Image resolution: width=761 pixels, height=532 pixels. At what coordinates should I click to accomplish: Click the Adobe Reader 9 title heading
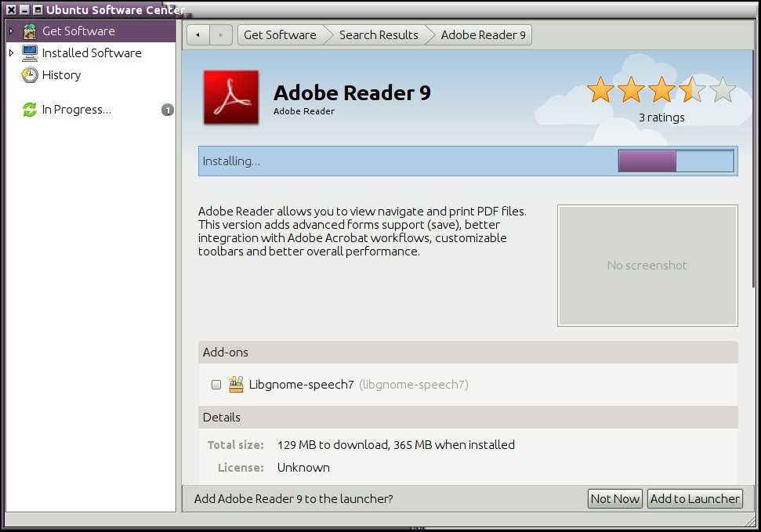pyautogui.click(x=352, y=92)
